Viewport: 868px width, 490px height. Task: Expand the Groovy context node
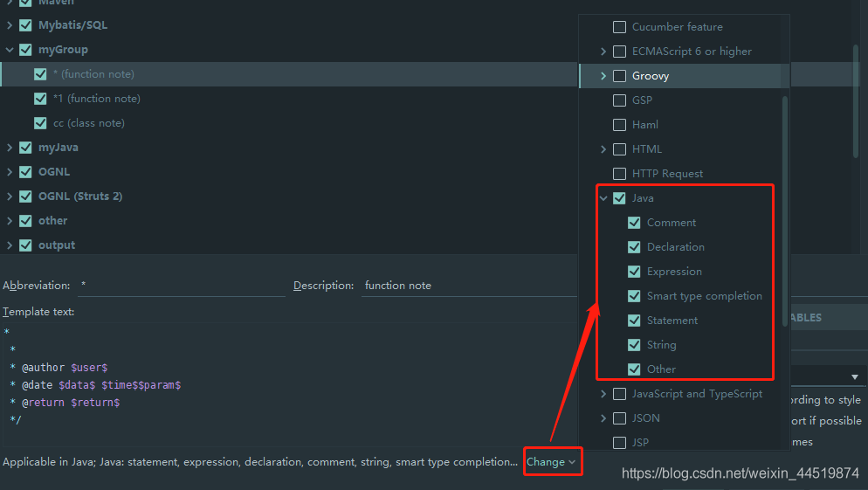(x=603, y=76)
